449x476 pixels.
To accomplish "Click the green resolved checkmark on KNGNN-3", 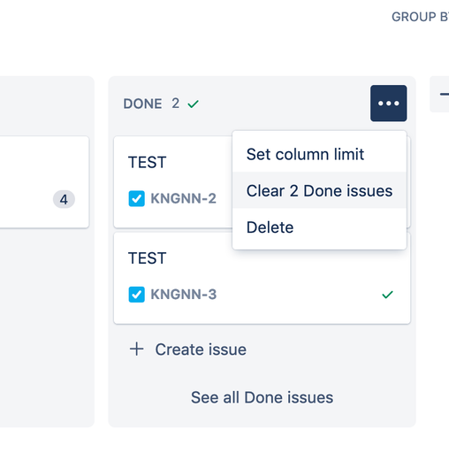I will coord(387,295).
